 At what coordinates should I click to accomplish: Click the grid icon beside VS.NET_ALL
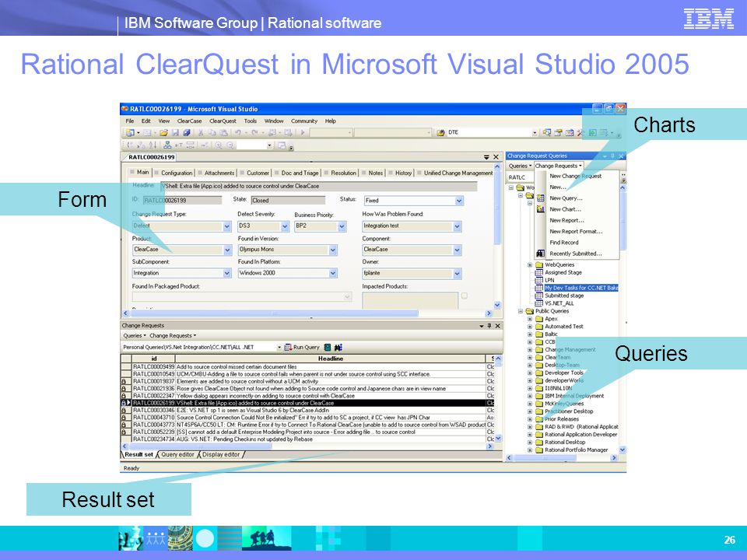538,303
